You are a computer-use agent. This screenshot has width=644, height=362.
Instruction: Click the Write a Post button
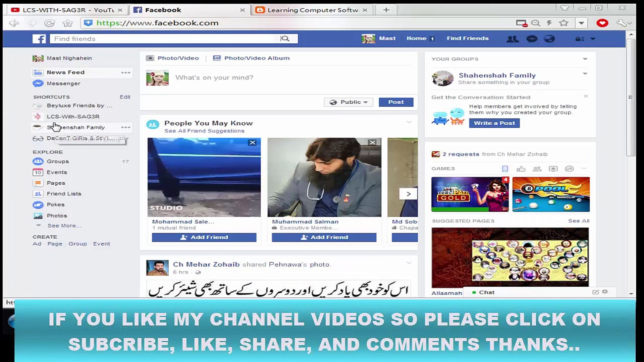coord(494,123)
